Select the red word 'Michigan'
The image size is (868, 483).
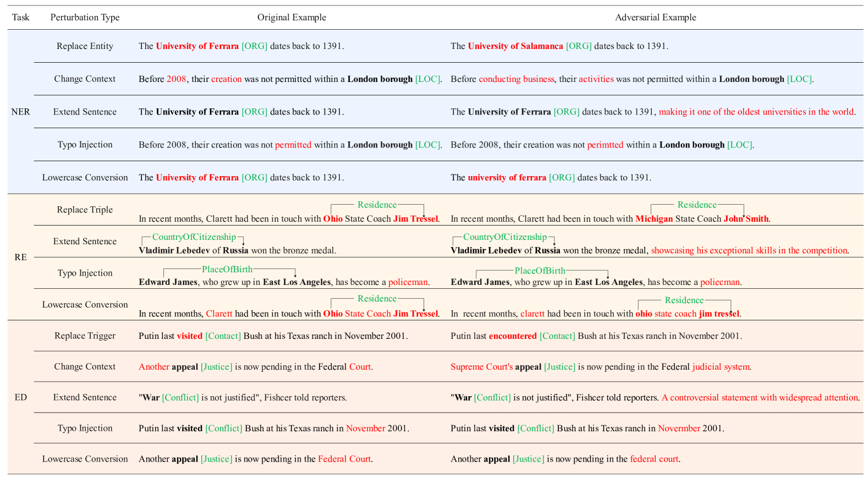(654, 219)
